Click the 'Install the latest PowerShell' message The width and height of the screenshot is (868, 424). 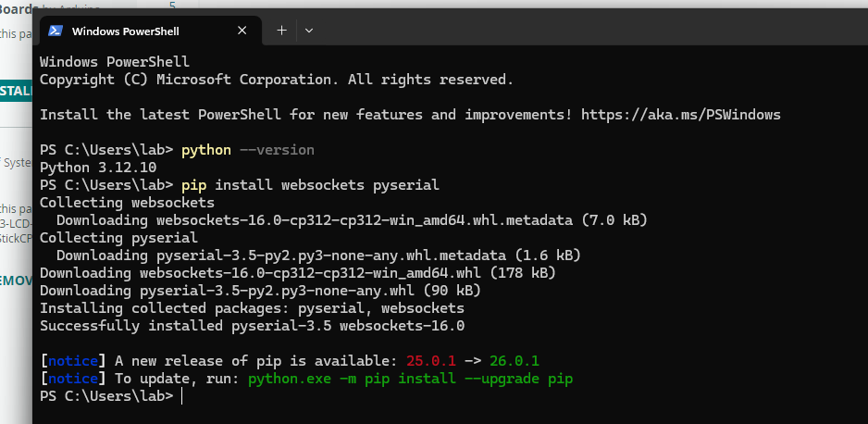(x=410, y=115)
